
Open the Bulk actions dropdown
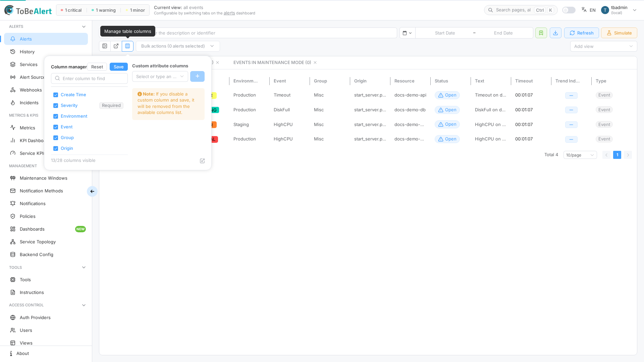point(178,46)
